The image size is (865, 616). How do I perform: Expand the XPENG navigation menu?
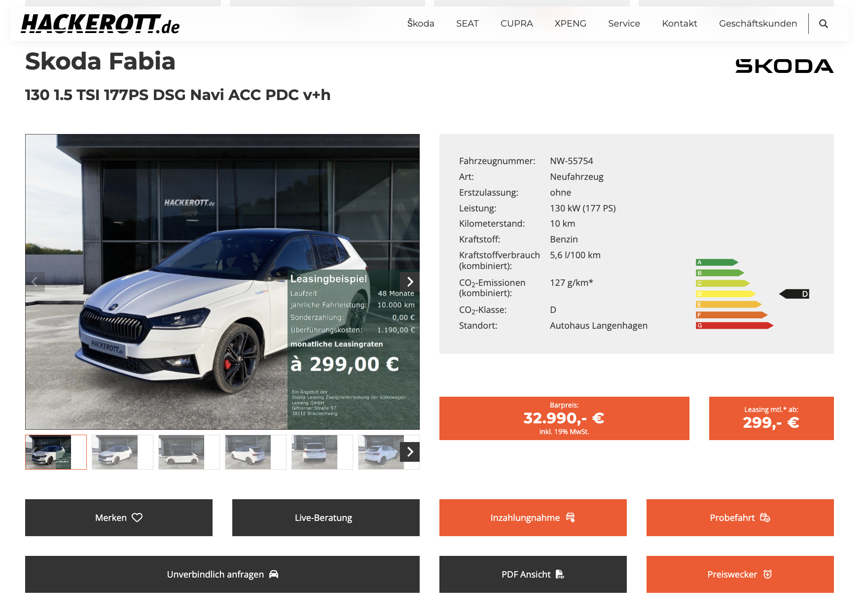(x=570, y=24)
